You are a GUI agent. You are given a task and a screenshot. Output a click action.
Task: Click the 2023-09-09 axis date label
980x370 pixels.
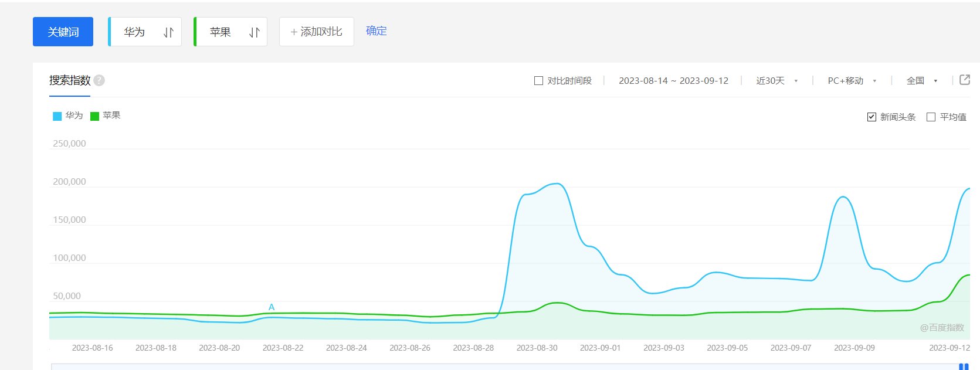854,348
